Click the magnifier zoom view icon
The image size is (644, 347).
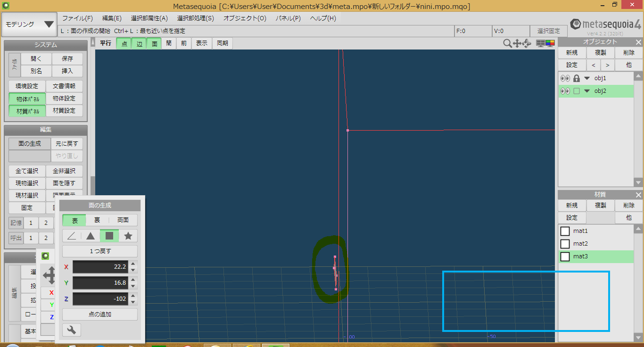pyautogui.click(x=507, y=43)
